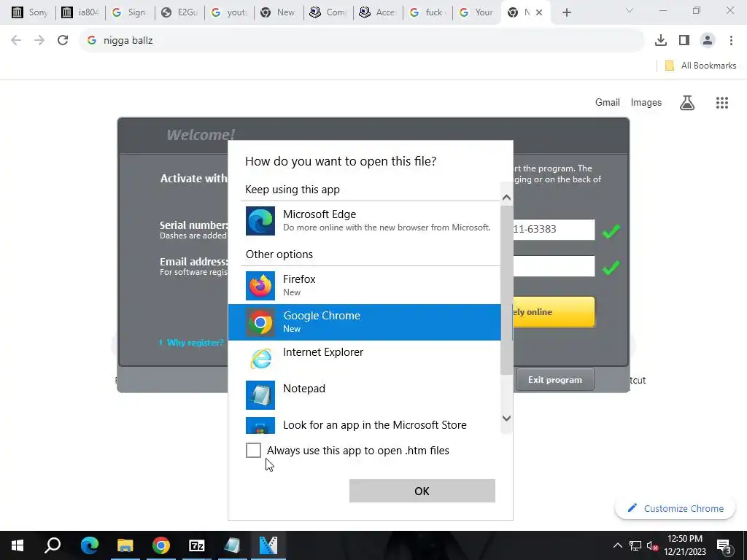Open Windows taskbar search
The height and width of the screenshot is (560, 747).
coord(53,545)
